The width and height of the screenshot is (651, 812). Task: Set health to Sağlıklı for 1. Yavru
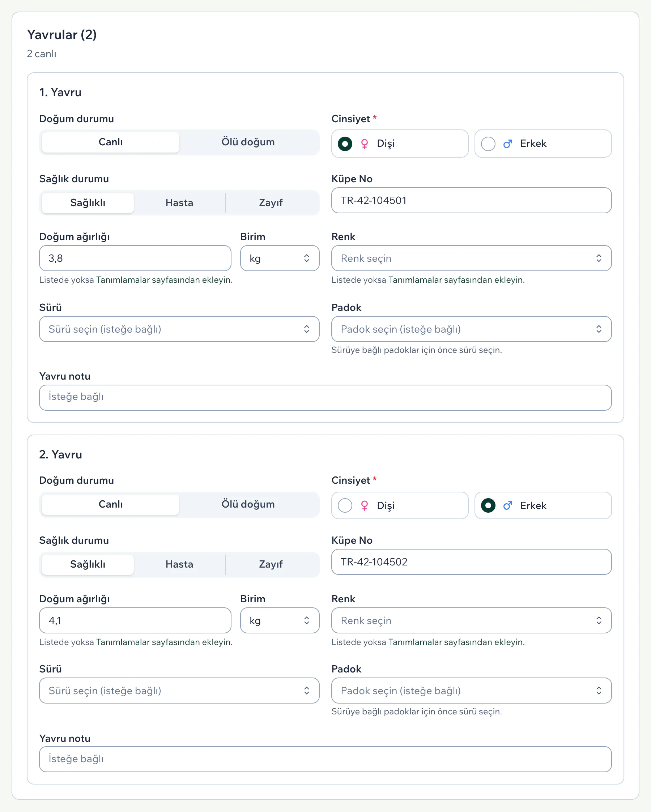(x=88, y=202)
